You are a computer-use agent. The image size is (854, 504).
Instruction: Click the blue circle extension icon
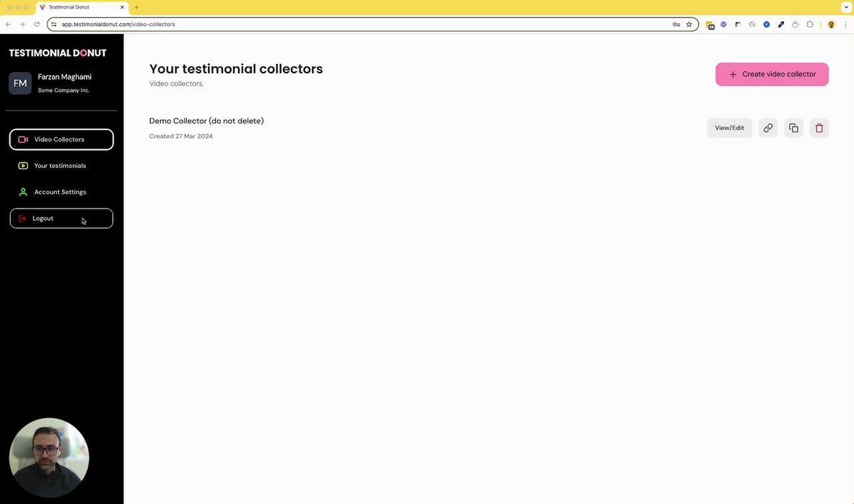[x=767, y=25]
